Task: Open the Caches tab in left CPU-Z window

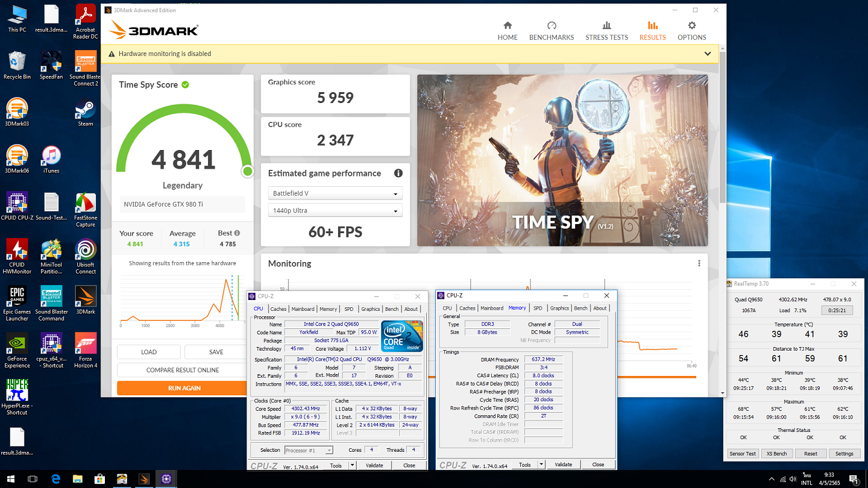Action: 278,308
